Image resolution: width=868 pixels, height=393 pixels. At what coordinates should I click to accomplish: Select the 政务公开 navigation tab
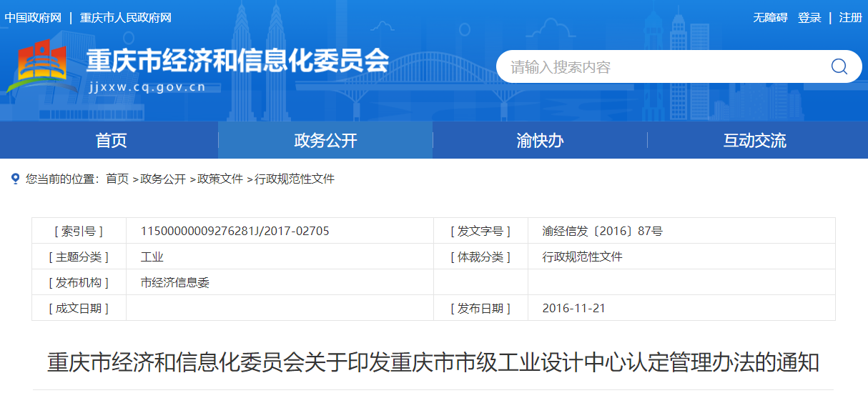tap(325, 140)
